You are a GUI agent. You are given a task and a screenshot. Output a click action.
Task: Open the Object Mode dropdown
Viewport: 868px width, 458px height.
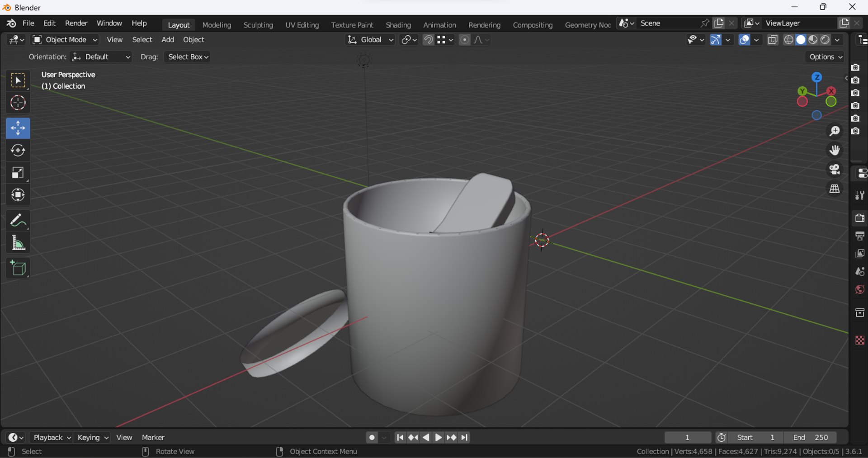tap(65, 40)
